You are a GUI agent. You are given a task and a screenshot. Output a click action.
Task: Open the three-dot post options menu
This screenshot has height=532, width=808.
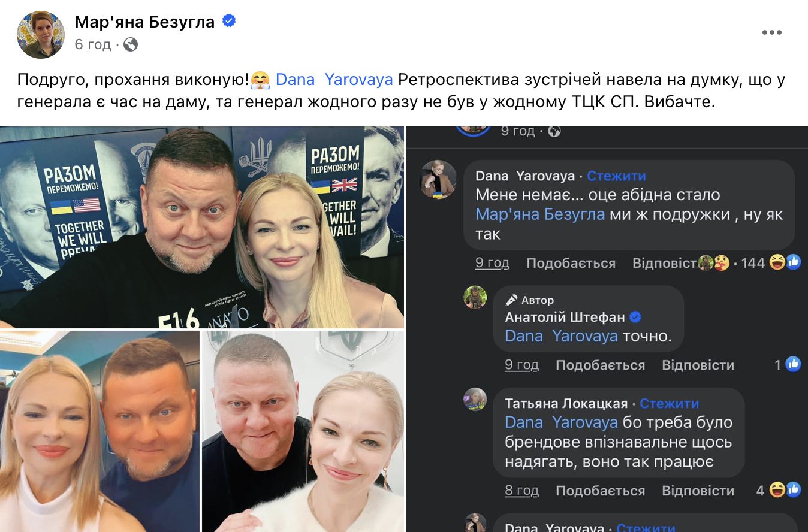[771, 32]
